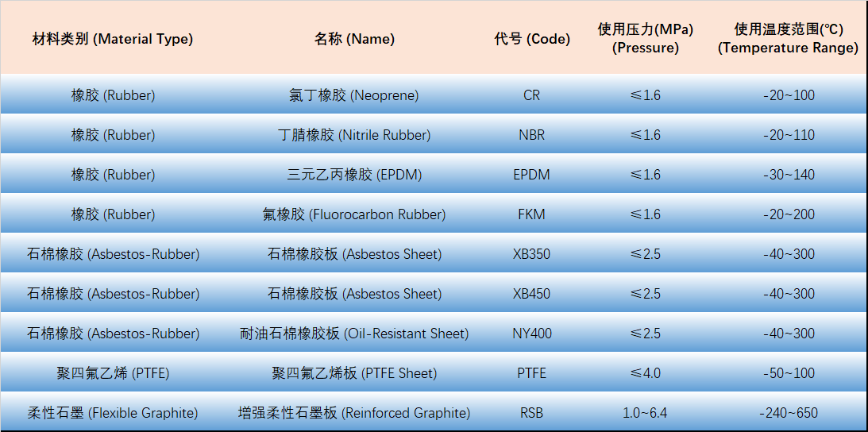Click the XB450 code cell
Screen dimensions: 868x432
tap(532, 294)
